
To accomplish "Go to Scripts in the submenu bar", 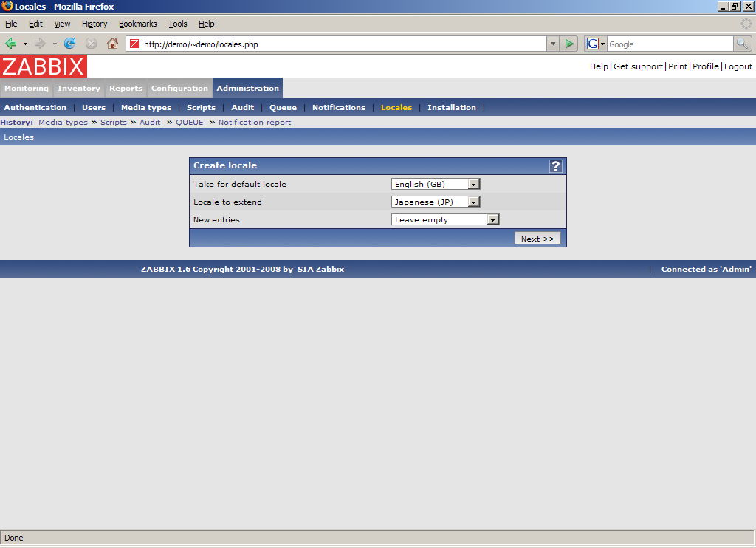I will coord(201,108).
